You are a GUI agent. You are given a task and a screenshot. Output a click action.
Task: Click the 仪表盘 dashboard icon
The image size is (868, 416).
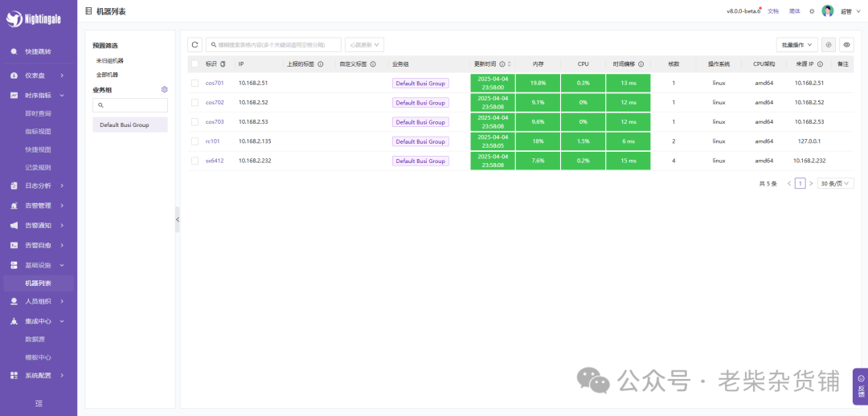[14, 75]
